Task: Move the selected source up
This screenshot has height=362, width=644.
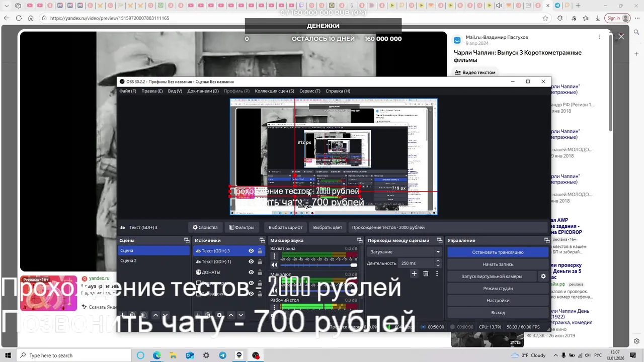Action: click(x=231, y=315)
